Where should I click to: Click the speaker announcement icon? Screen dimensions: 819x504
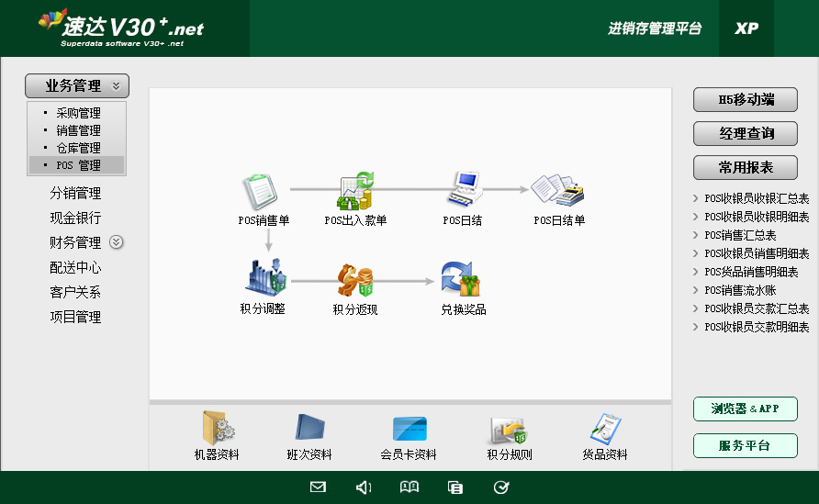tap(364, 487)
